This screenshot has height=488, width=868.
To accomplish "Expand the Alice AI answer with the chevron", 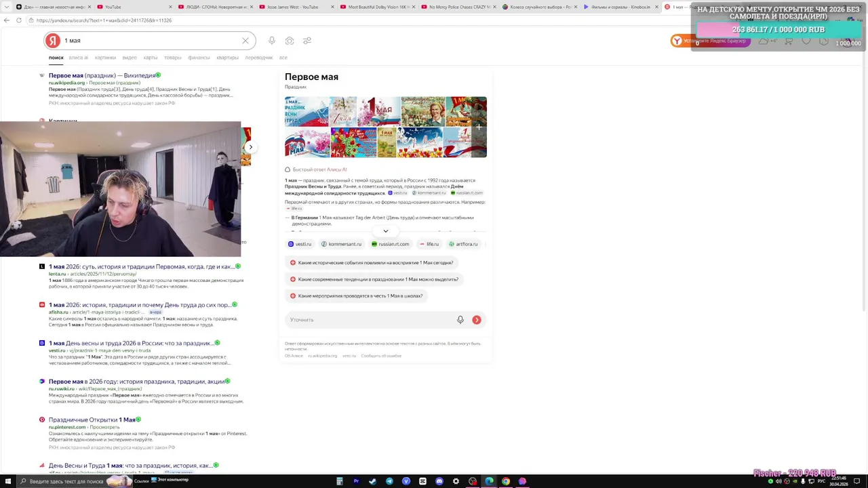I will (386, 231).
